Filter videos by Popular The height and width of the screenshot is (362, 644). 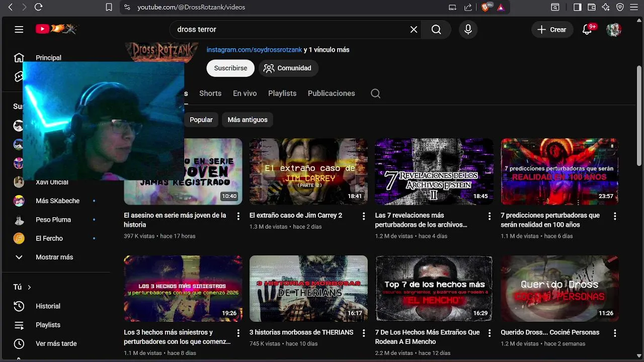click(x=201, y=120)
